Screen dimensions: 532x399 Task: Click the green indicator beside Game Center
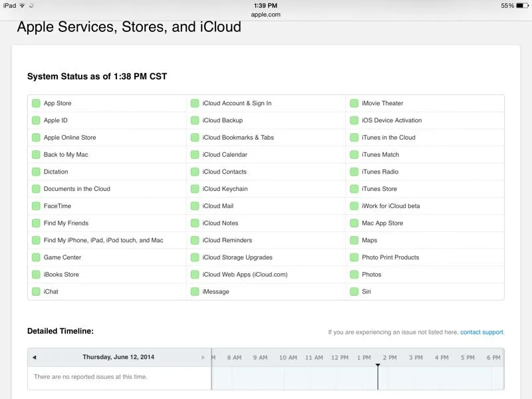(37, 257)
